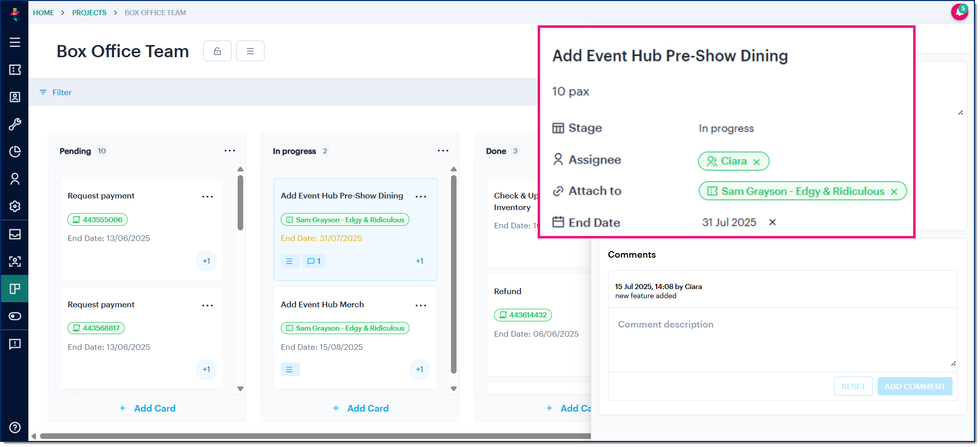
Task: Open the toggle switch icon in the sidebar
Action: [15, 316]
